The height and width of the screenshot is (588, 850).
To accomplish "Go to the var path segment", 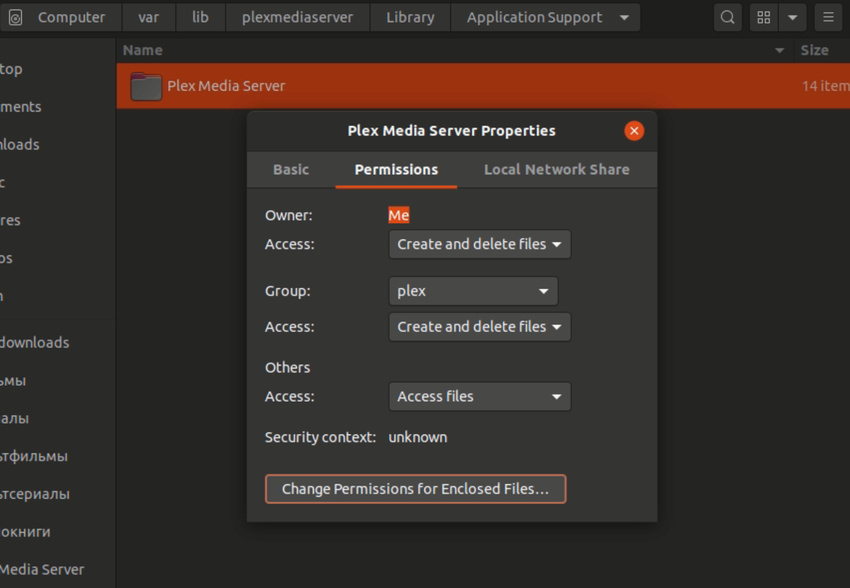I will point(149,17).
